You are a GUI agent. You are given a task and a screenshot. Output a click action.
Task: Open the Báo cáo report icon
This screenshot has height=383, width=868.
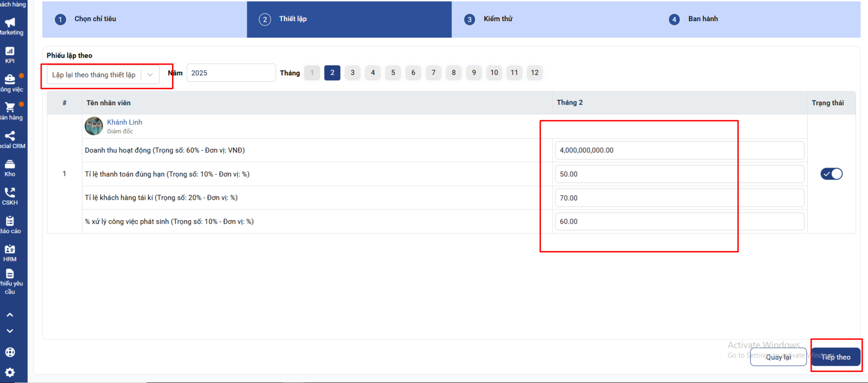point(10,221)
